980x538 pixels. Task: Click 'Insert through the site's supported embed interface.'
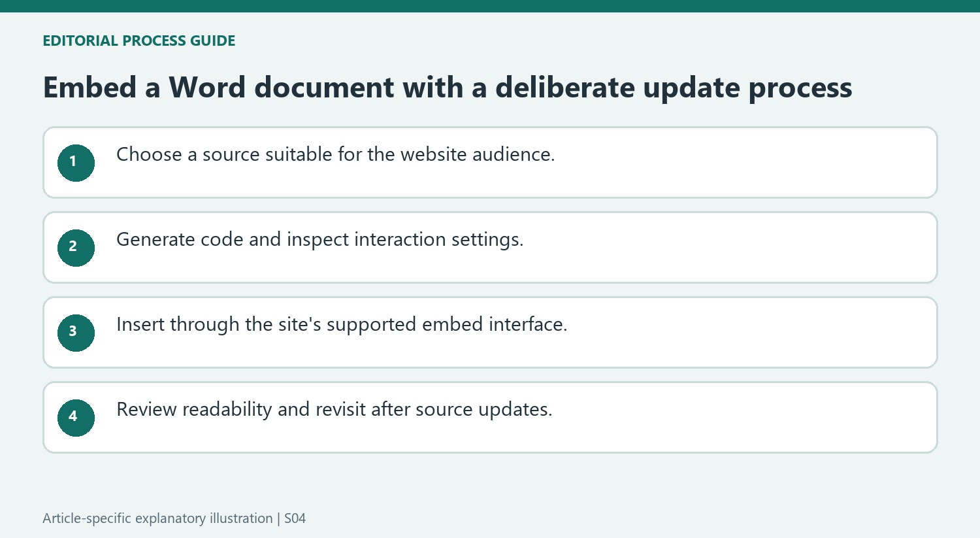[342, 324]
